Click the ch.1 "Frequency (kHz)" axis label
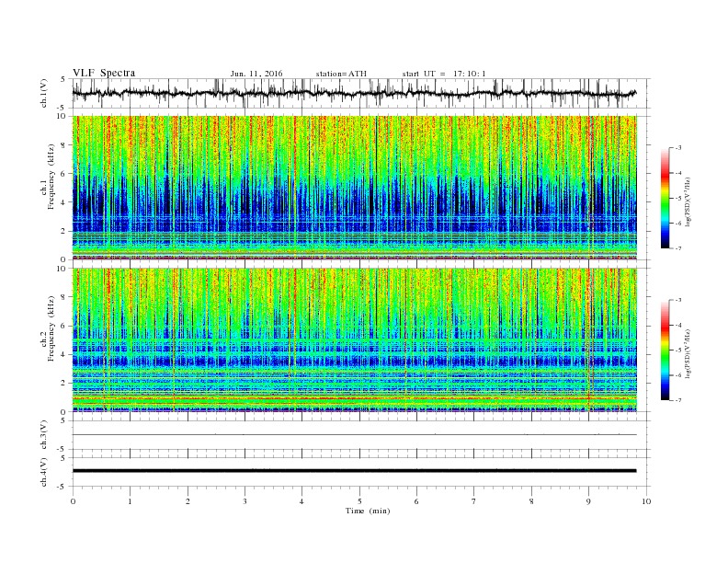The width and height of the screenshot is (728, 563). coord(51,177)
